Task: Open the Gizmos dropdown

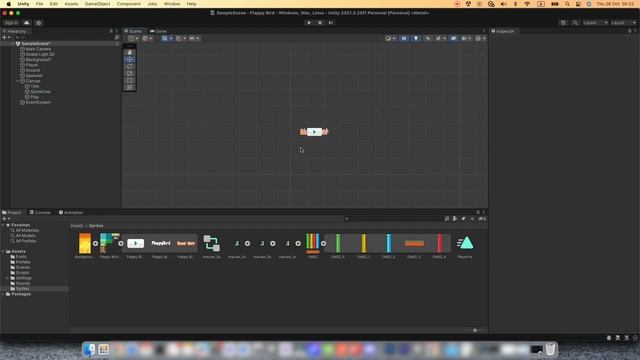Action: point(480,38)
